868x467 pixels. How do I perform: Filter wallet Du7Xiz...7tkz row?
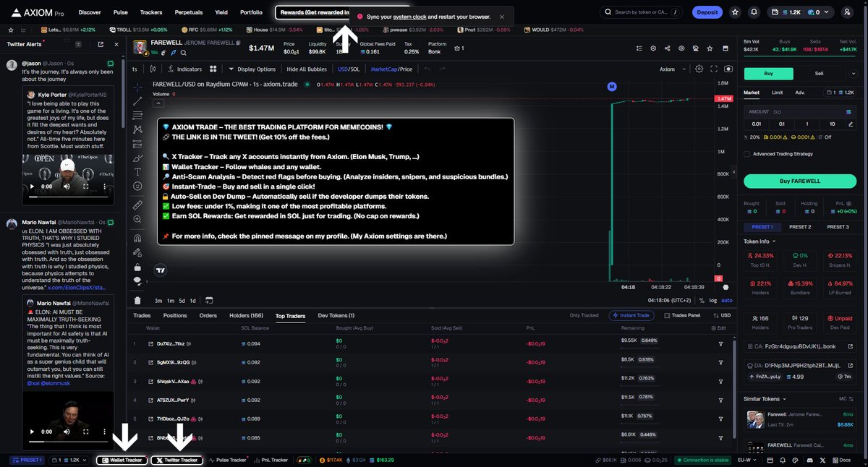coord(720,343)
